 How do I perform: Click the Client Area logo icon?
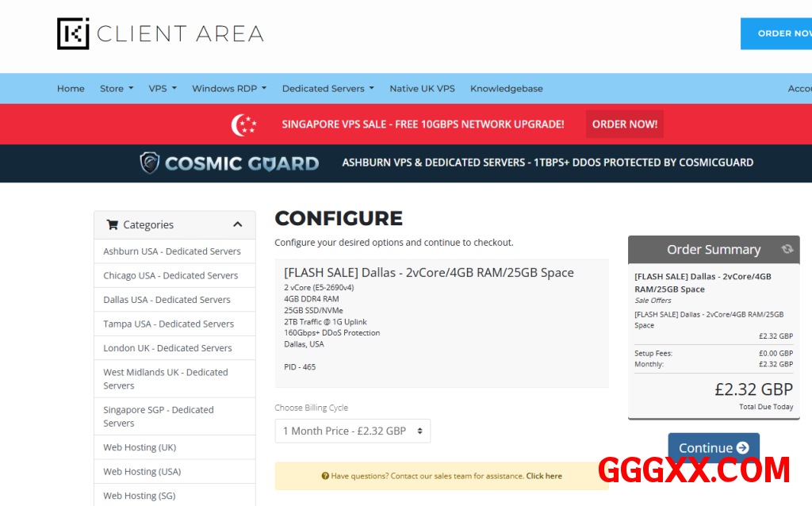pyautogui.click(x=73, y=33)
